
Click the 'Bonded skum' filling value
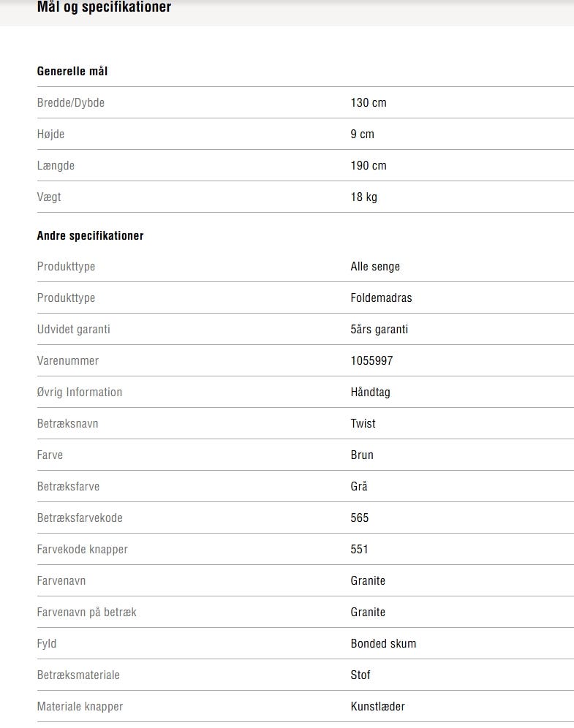click(383, 644)
